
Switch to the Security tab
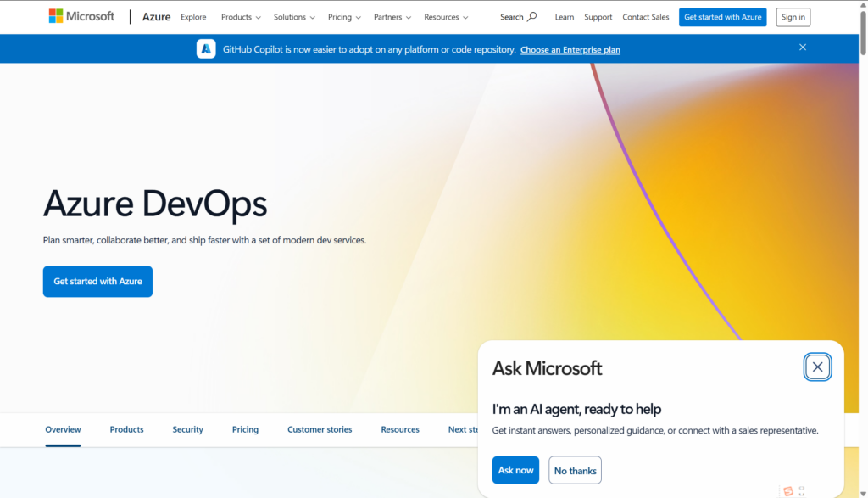click(x=187, y=429)
